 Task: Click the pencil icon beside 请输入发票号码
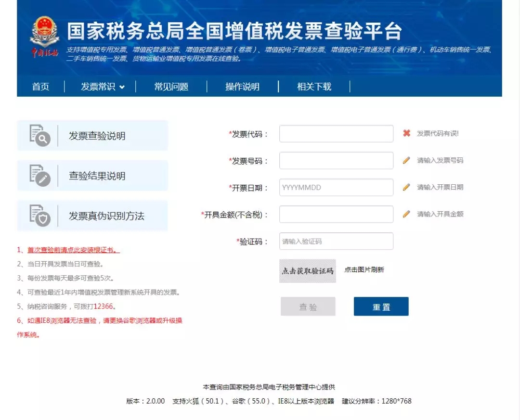click(406, 160)
